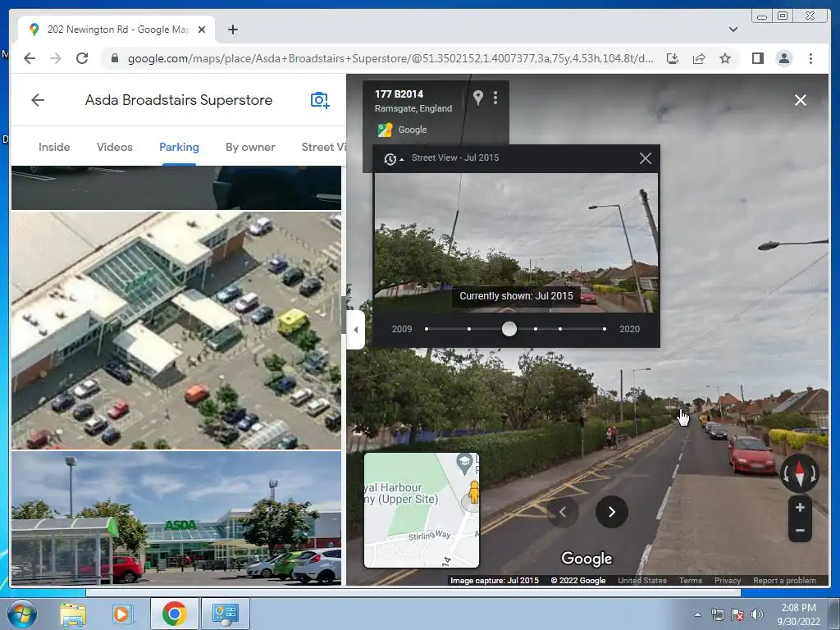Image resolution: width=840 pixels, height=630 pixels.
Task: Zoom in with the plus button
Action: tap(800, 507)
